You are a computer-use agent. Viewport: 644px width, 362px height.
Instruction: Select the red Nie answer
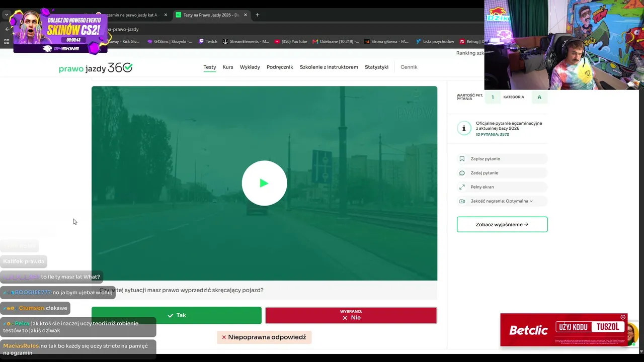pos(351,315)
